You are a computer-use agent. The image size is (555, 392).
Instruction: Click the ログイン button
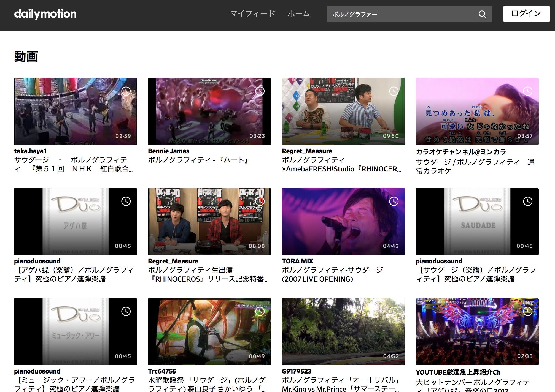click(526, 14)
